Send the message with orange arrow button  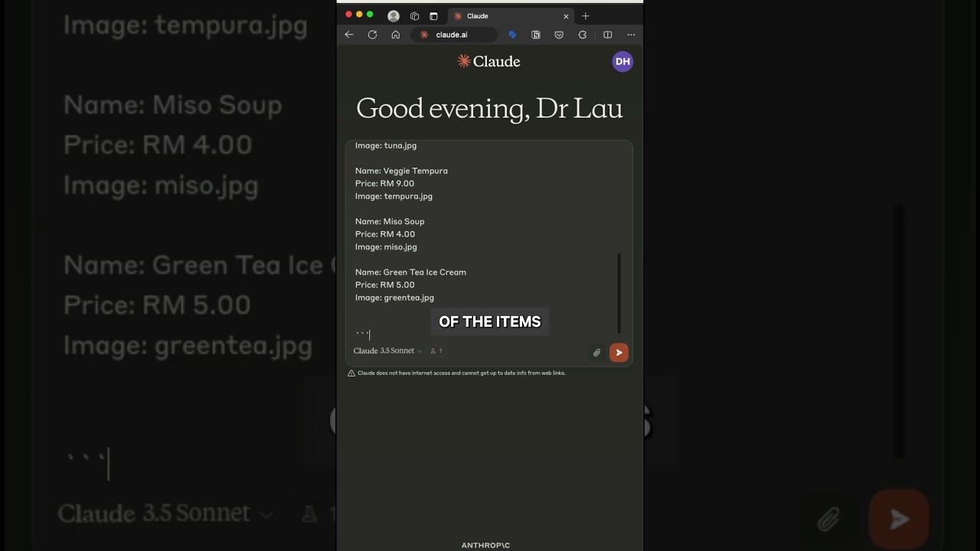[x=619, y=352]
